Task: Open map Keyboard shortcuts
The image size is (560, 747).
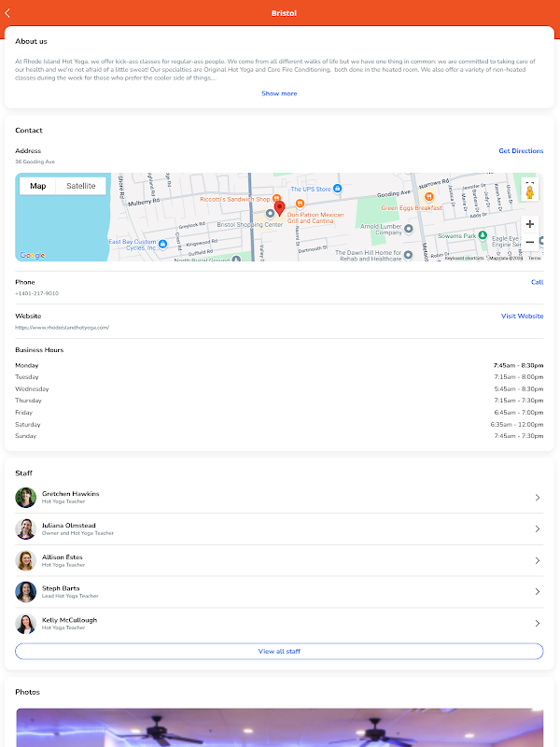Action: (464, 259)
